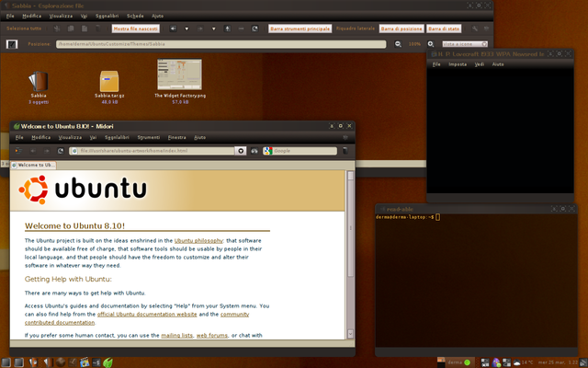Click the wrench icon in file manager toolbar
This screenshot has height=368, width=588.
[474, 29]
